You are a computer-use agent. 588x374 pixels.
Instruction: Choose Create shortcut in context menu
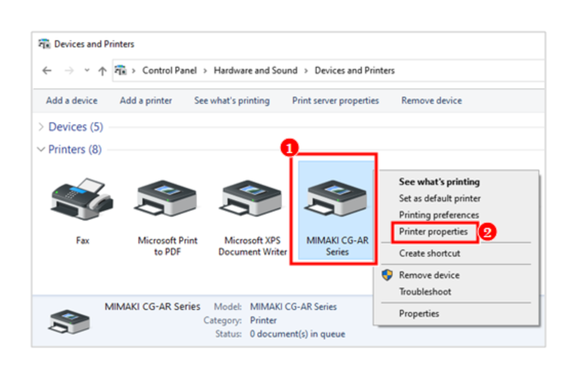click(430, 253)
